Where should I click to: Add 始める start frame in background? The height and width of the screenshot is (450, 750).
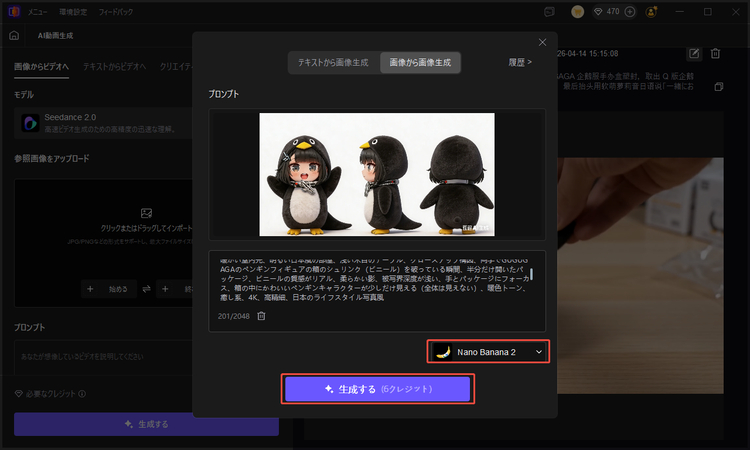[109, 289]
